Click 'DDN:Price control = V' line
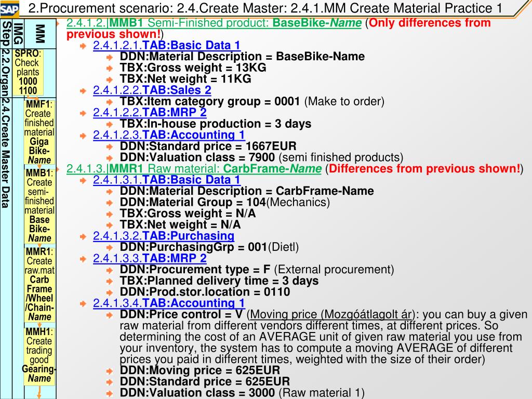 click(x=181, y=314)
